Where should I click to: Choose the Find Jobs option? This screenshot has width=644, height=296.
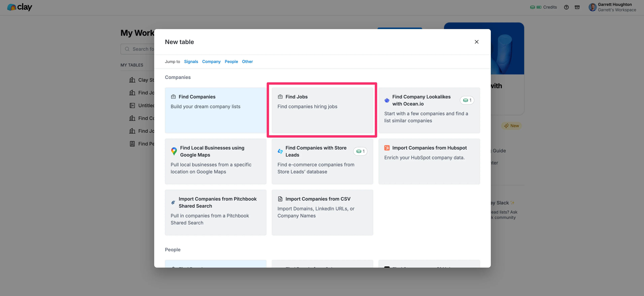322,110
